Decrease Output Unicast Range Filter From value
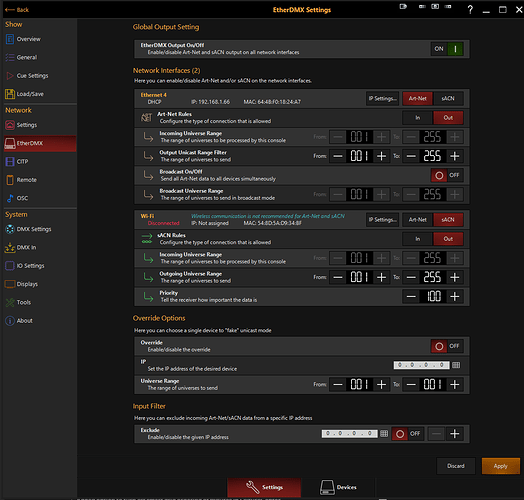 coord(338,156)
